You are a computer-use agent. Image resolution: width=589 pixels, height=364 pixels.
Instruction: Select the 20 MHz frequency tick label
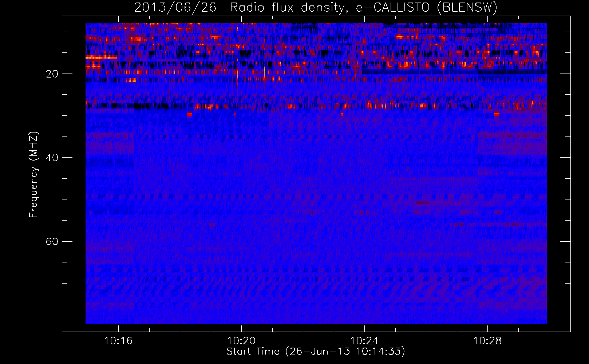52,74
